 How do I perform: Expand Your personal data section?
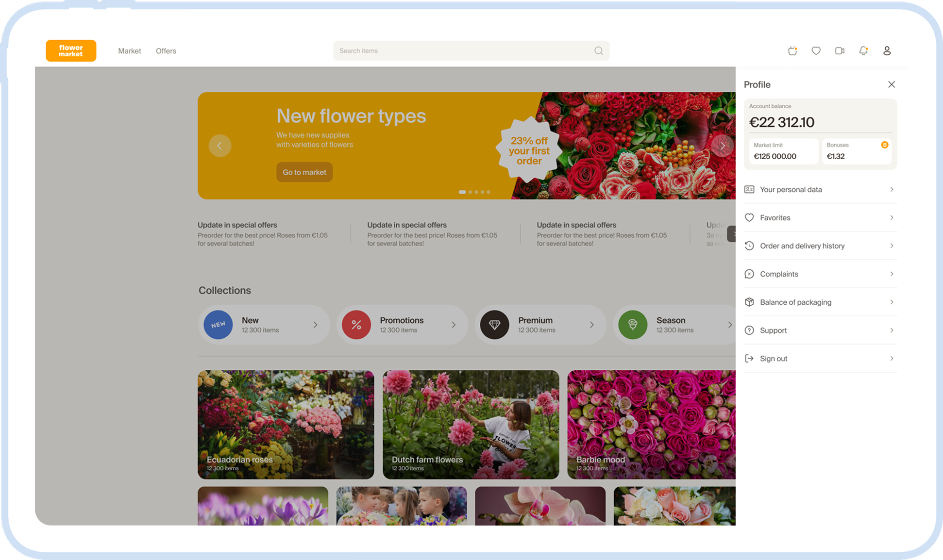tap(820, 189)
